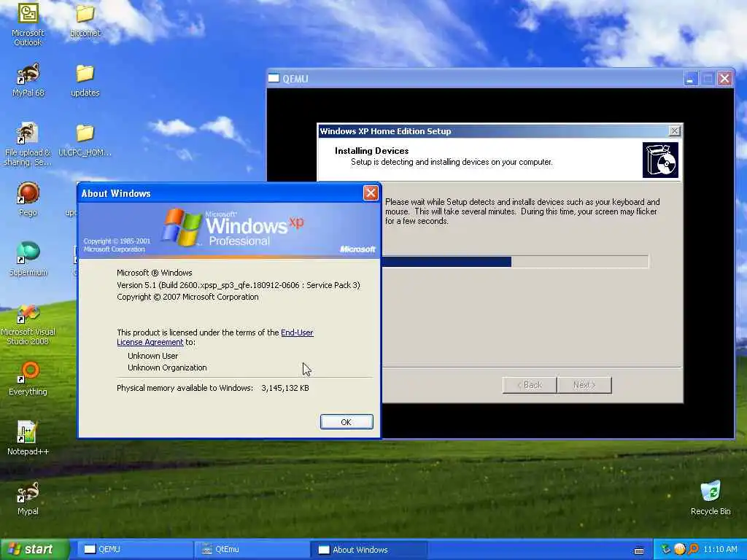Image resolution: width=747 pixels, height=560 pixels.
Task: Click the Unknown Organization text
Action: point(167,367)
